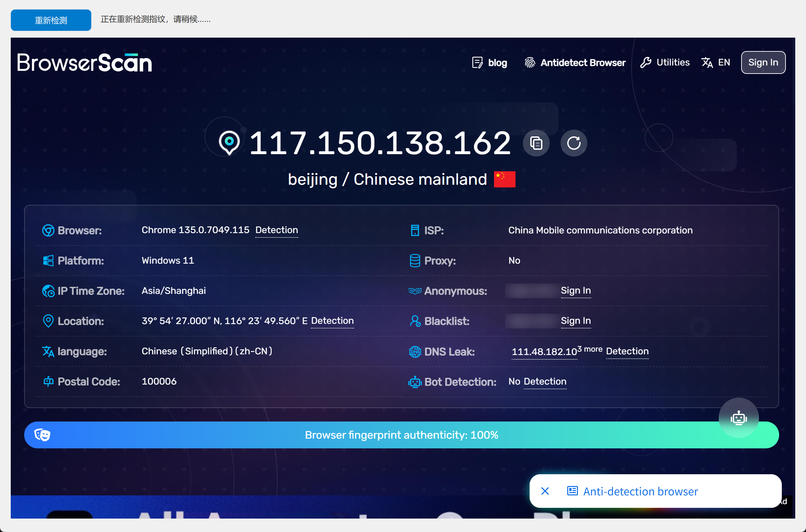
Task: Click the Postal Code signpost icon
Action: 48,381
